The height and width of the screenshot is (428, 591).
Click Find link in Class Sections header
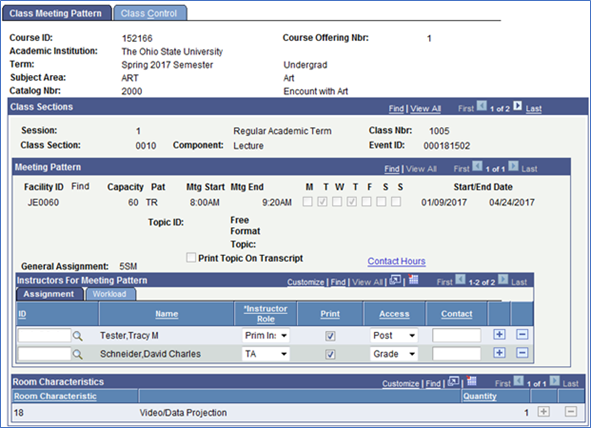pos(396,109)
